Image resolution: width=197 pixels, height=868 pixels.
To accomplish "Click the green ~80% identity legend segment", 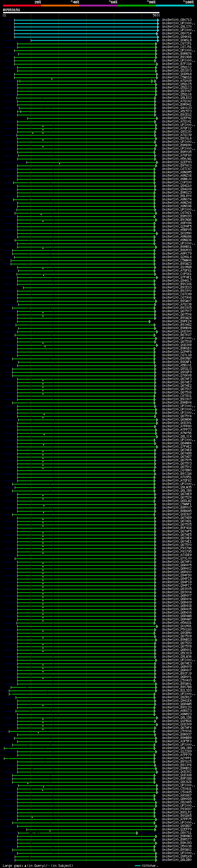I will pyautogui.click(x=137, y=6).
